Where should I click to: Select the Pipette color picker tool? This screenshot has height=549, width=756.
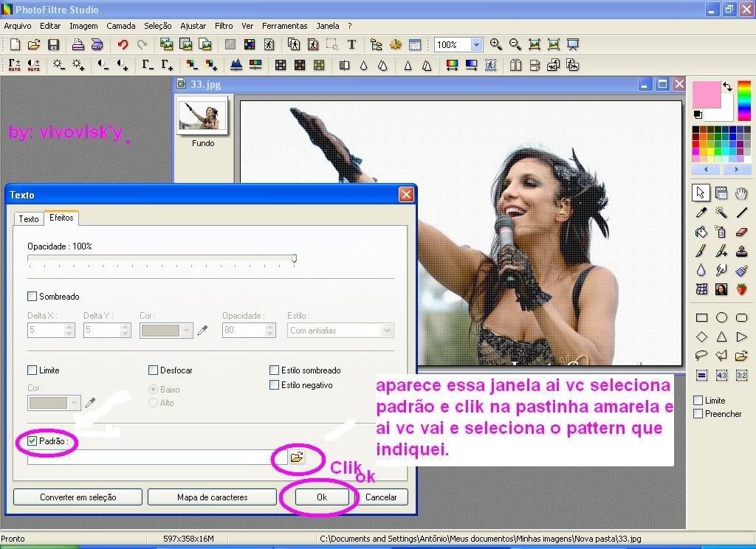[x=701, y=213]
